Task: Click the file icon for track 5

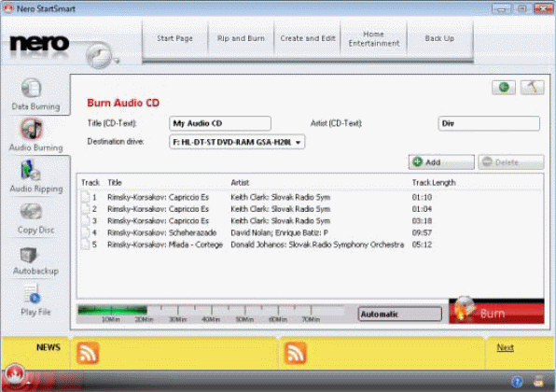Action: pos(85,245)
